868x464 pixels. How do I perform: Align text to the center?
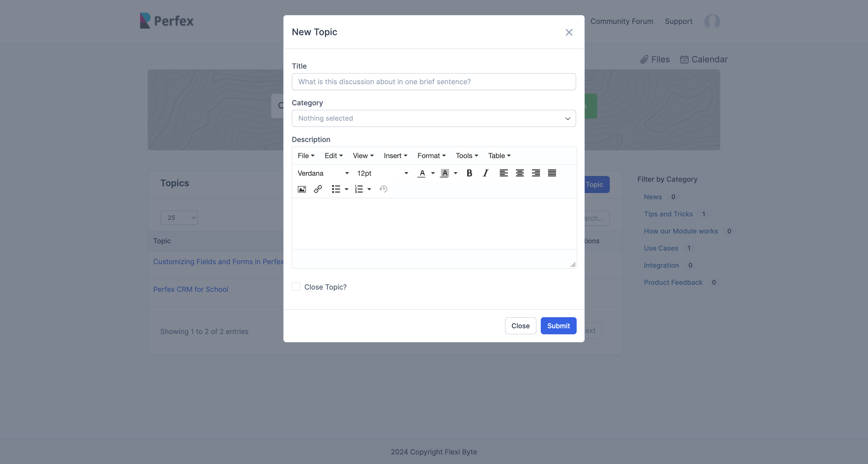519,173
